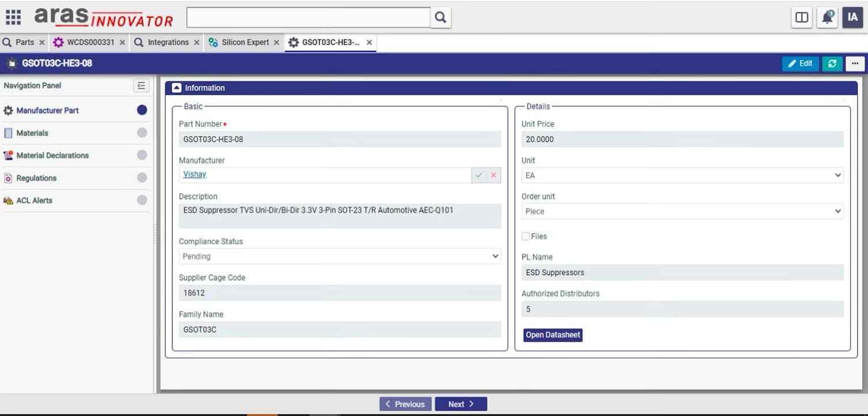Open Material Declarations in the navigation panel
Image resolution: width=868 pixels, height=416 pixels.
(52, 156)
